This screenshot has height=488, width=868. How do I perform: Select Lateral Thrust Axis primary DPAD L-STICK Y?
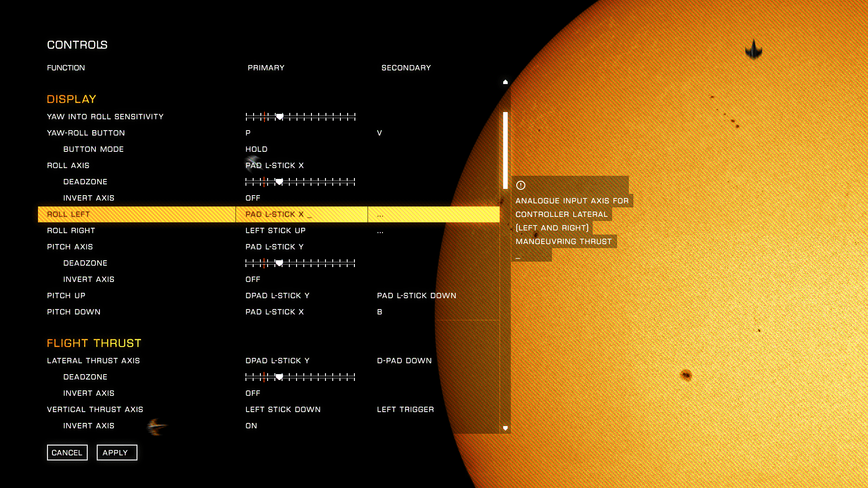coord(278,361)
